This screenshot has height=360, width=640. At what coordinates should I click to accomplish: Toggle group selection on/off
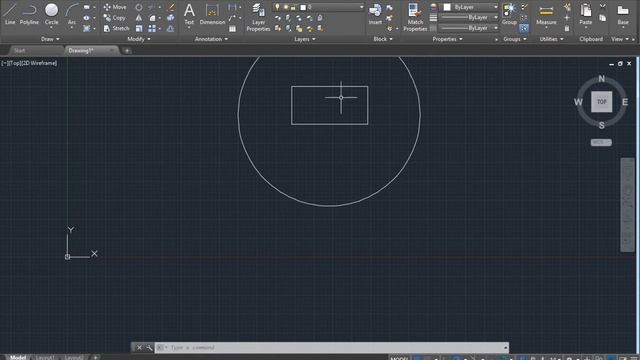coord(524,28)
